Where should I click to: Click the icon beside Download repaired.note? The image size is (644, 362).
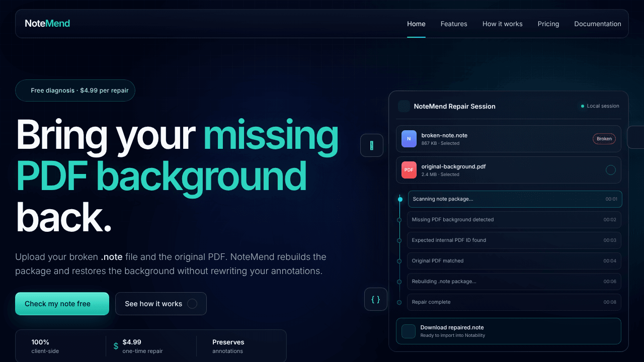tap(409, 331)
